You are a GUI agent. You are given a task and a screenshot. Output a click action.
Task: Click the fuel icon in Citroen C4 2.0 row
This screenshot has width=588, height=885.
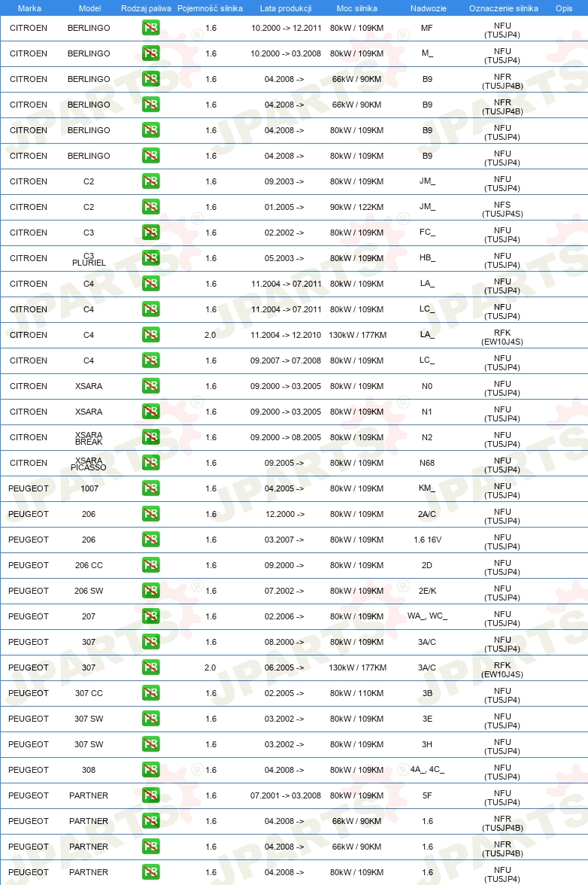[150, 335]
